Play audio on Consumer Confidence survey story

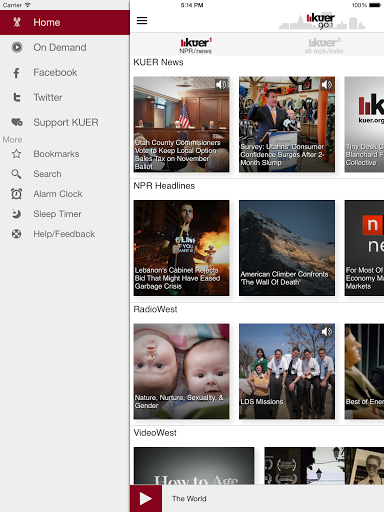[x=326, y=85]
